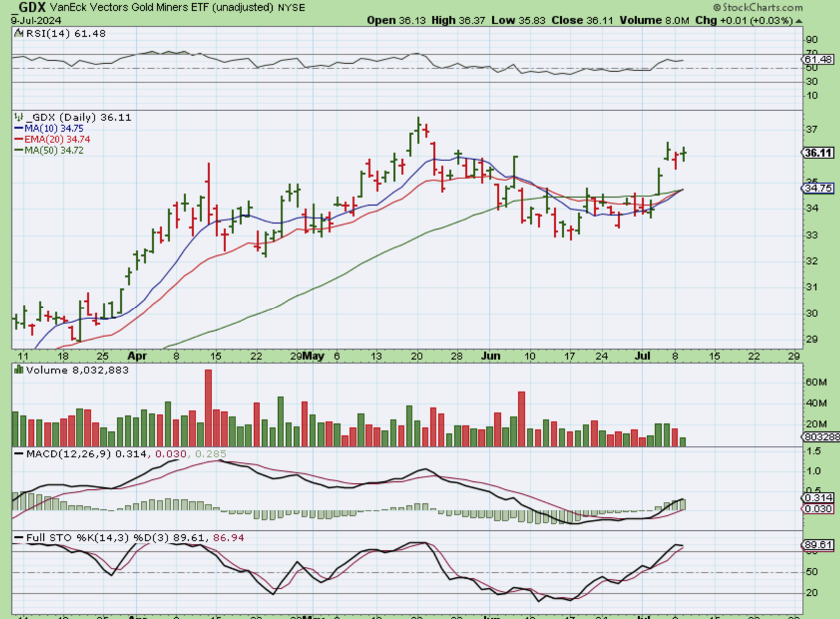Click the red line swatch beside EMA(20)
Viewport: 840px width, 619px height.
[18, 139]
